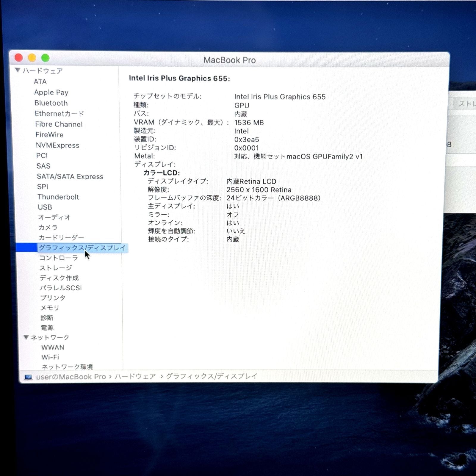Viewport: 476px width, 476px height.
Task: Click the ストレ tab in the background window
Action: pyautogui.click(x=467, y=104)
